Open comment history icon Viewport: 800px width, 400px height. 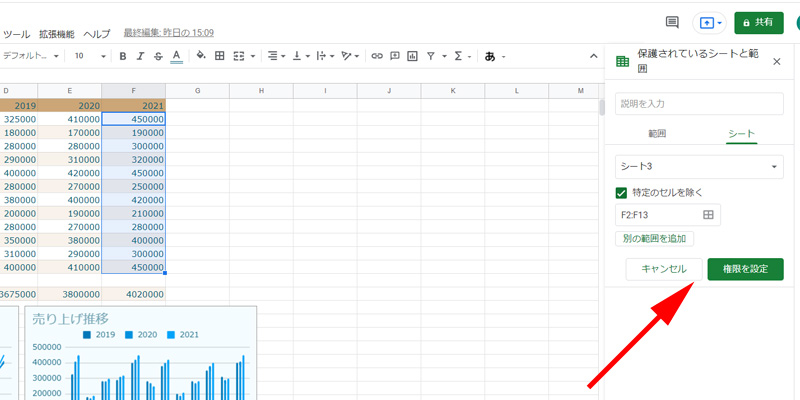point(672,22)
